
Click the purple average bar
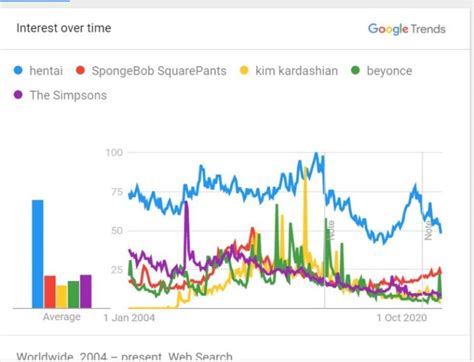86,292
